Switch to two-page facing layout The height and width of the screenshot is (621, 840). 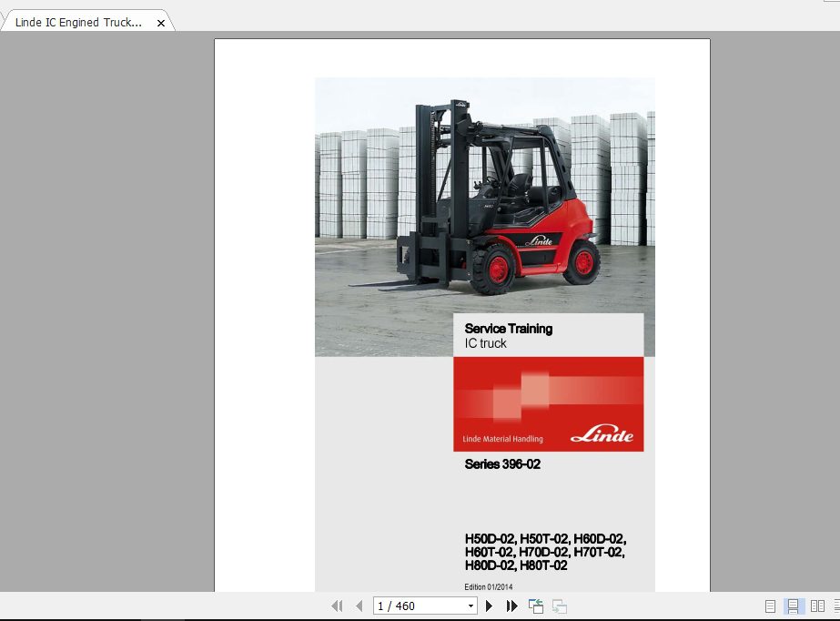coord(817,606)
